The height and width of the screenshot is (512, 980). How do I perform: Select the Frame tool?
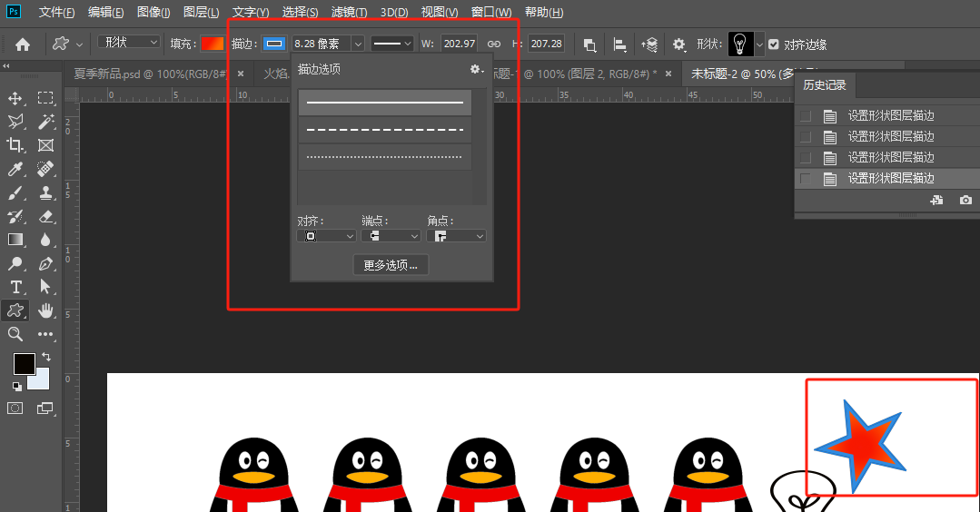(45, 145)
